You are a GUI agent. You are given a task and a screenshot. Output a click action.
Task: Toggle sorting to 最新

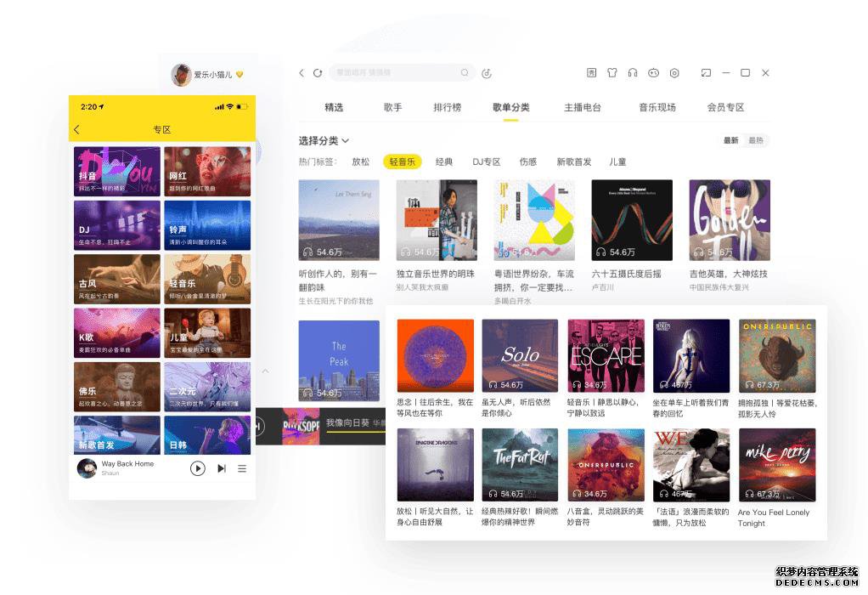[x=730, y=140]
